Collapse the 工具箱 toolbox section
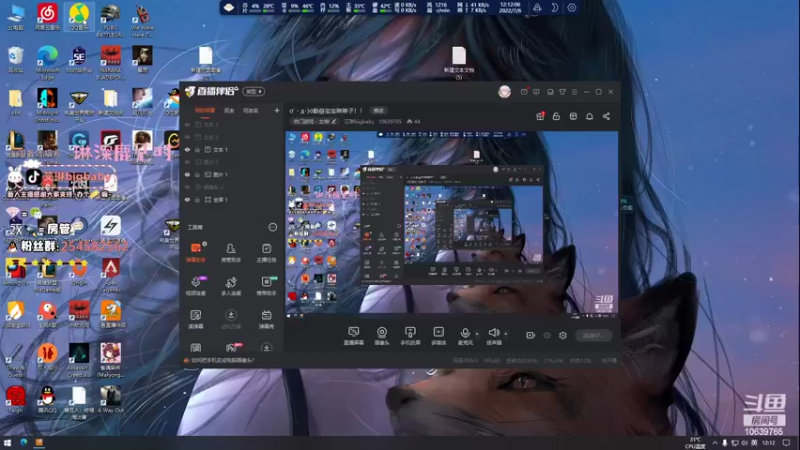 pyautogui.click(x=273, y=227)
